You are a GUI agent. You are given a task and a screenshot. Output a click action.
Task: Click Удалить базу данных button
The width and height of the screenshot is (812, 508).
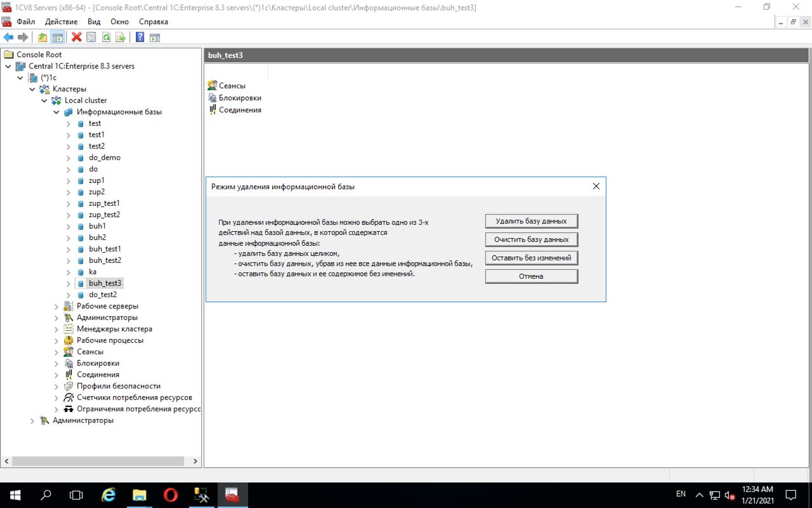[x=532, y=221]
